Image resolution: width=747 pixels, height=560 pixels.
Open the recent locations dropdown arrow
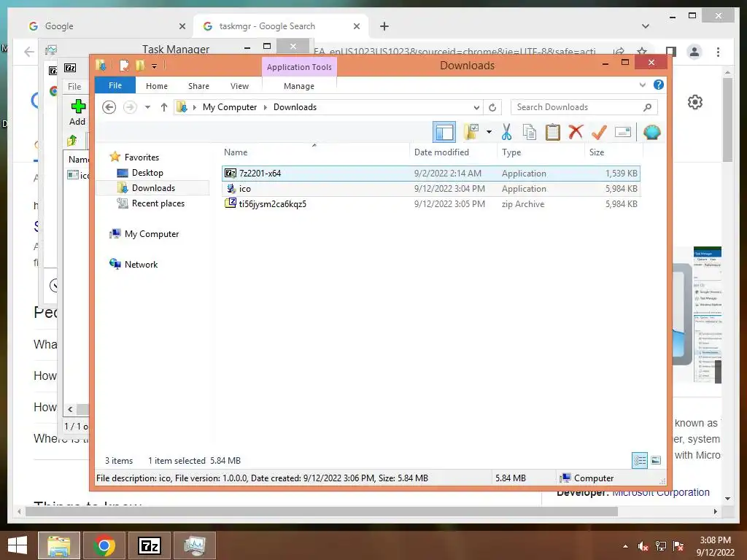coord(147,107)
